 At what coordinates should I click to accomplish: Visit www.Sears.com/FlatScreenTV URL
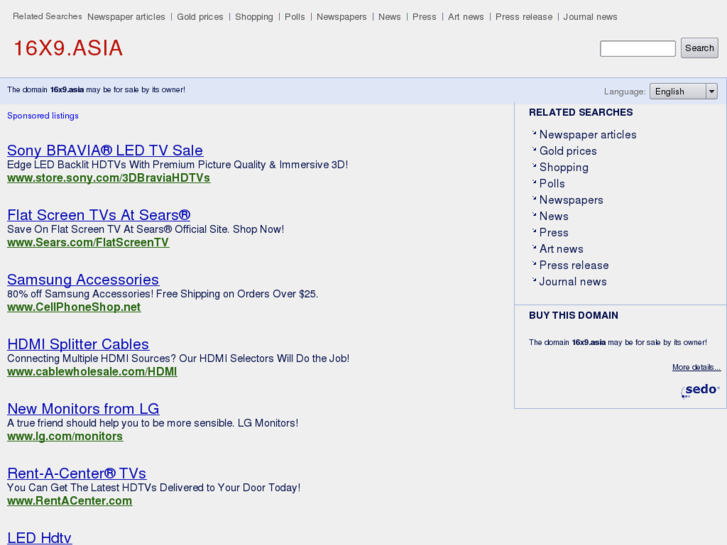pos(88,243)
